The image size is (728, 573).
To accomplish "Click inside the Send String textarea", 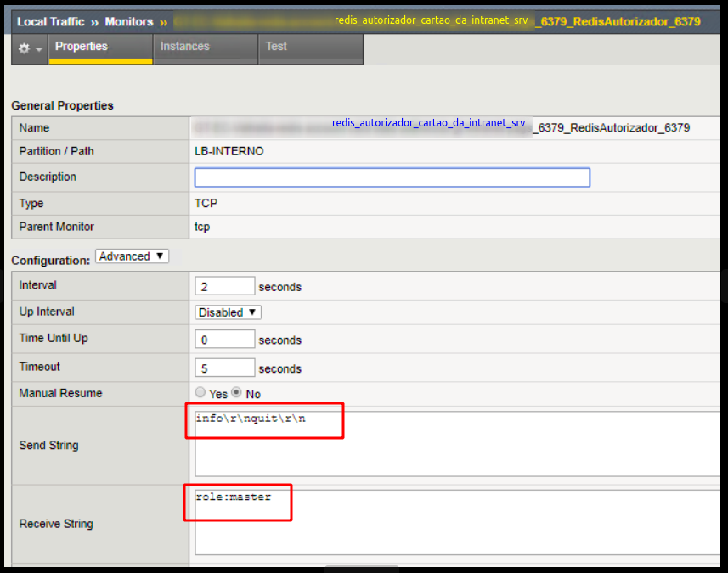I will tap(457, 444).
